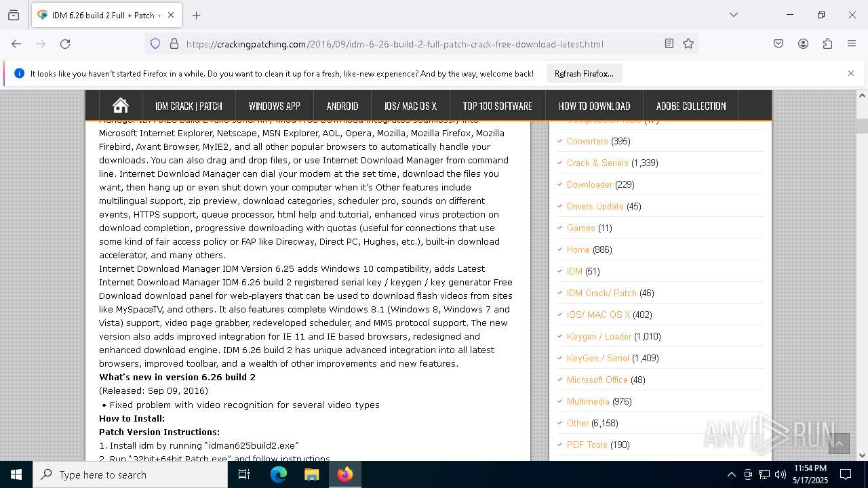The image size is (868, 488).
Task: Click scrollbar up arrow
Action: [862, 96]
